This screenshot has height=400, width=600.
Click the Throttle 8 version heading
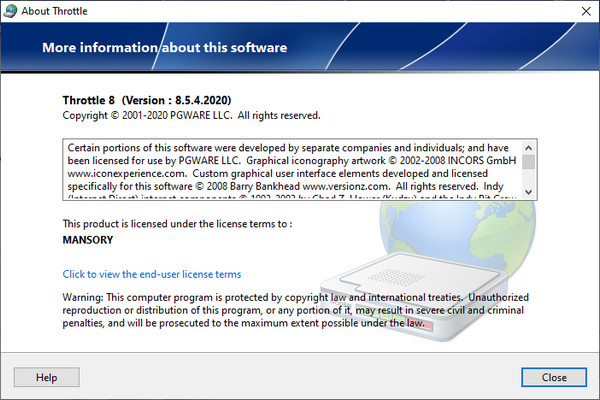click(160, 101)
